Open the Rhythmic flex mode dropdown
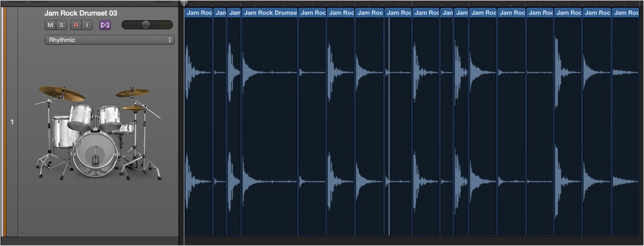Viewport: 644px width, 246px height. click(109, 40)
